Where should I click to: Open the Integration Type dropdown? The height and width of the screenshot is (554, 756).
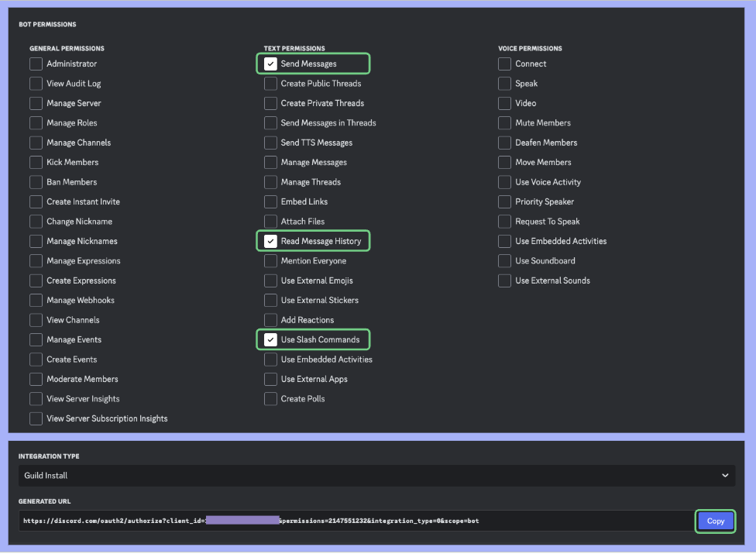click(376, 476)
